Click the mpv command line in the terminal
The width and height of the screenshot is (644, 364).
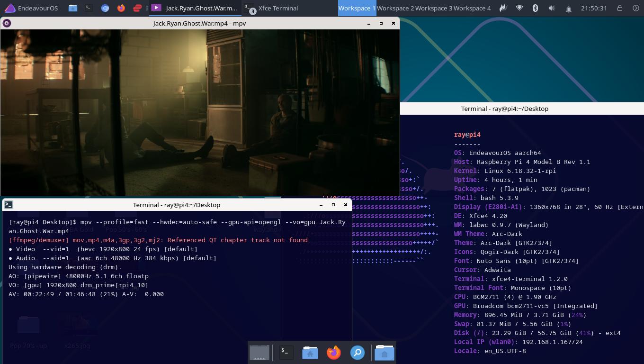pyautogui.click(x=177, y=227)
